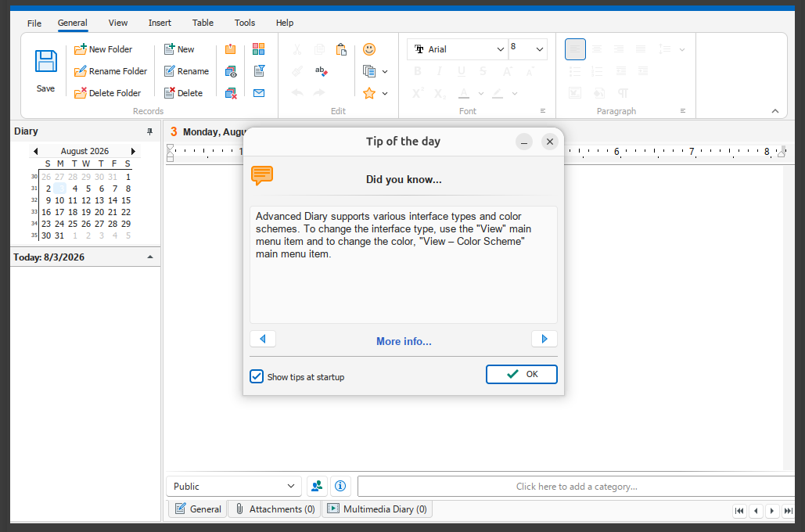The width and height of the screenshot is (805, 532).
Task: Click OK in Tip of the day
Action: 522,374
